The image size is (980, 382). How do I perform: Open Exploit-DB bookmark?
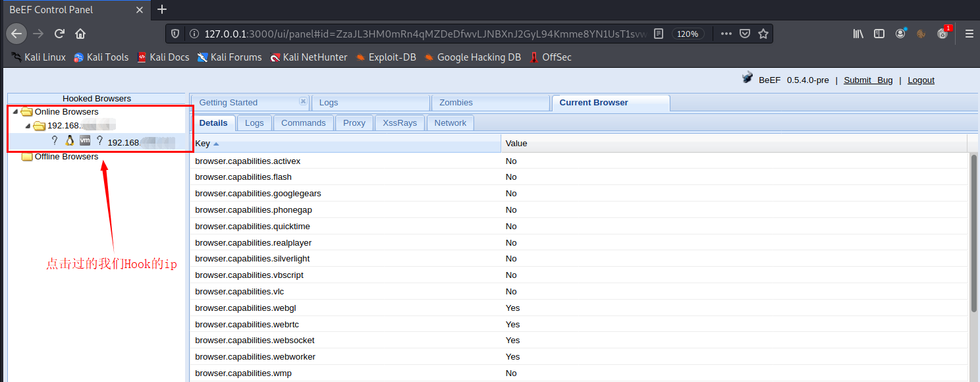[385, 57]
